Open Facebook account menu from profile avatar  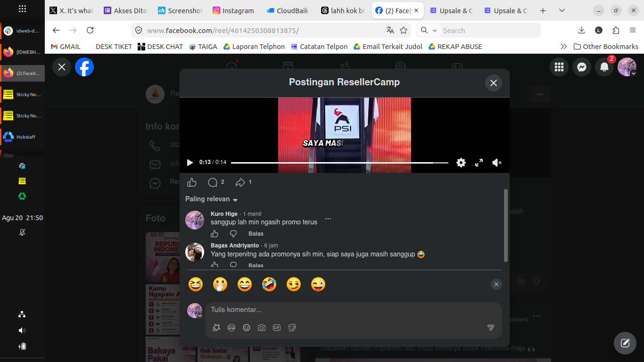coord(627,67)
